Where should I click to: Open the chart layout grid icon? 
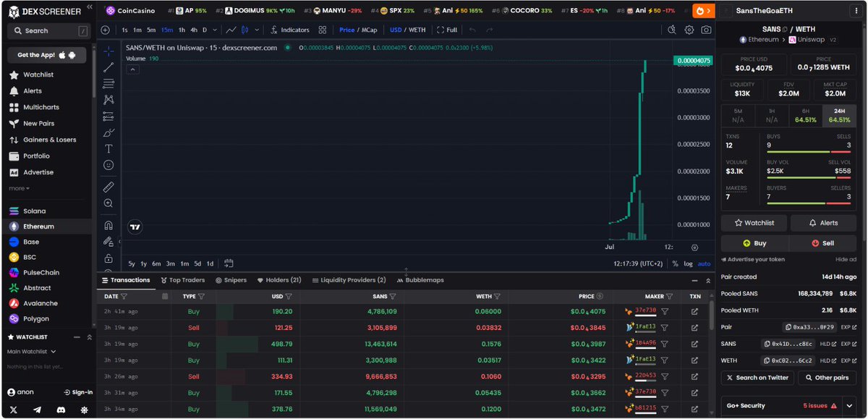pos(323,30)
